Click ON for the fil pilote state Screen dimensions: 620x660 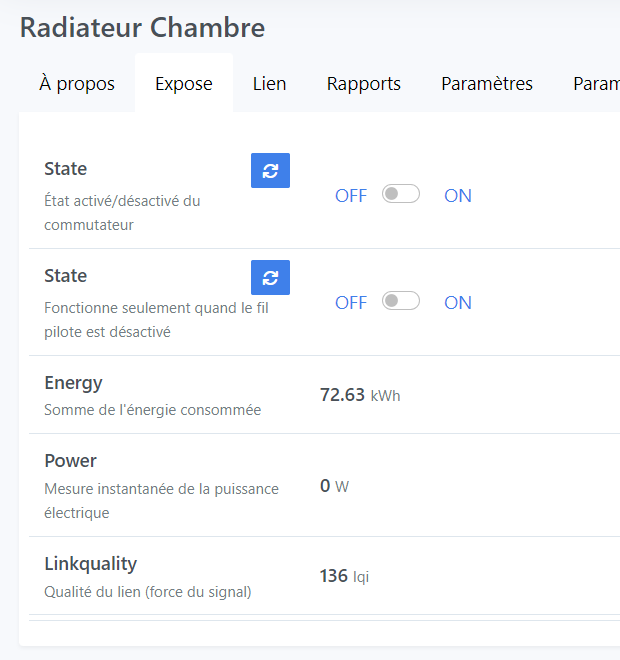tap(458, 303)
